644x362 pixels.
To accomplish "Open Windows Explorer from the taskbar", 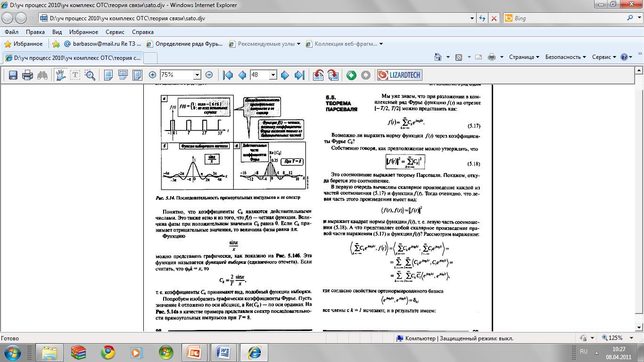I will coord(49,352).
